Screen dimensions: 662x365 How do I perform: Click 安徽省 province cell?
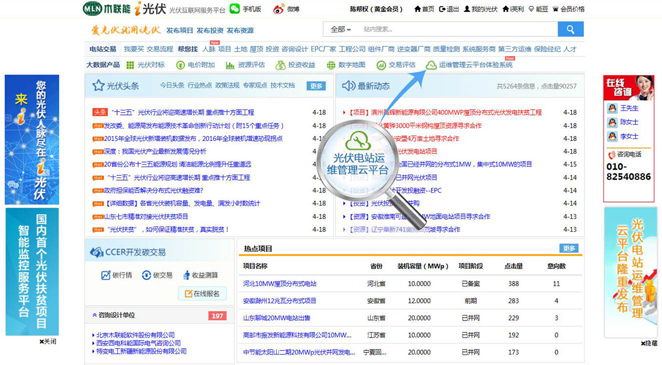376,301
